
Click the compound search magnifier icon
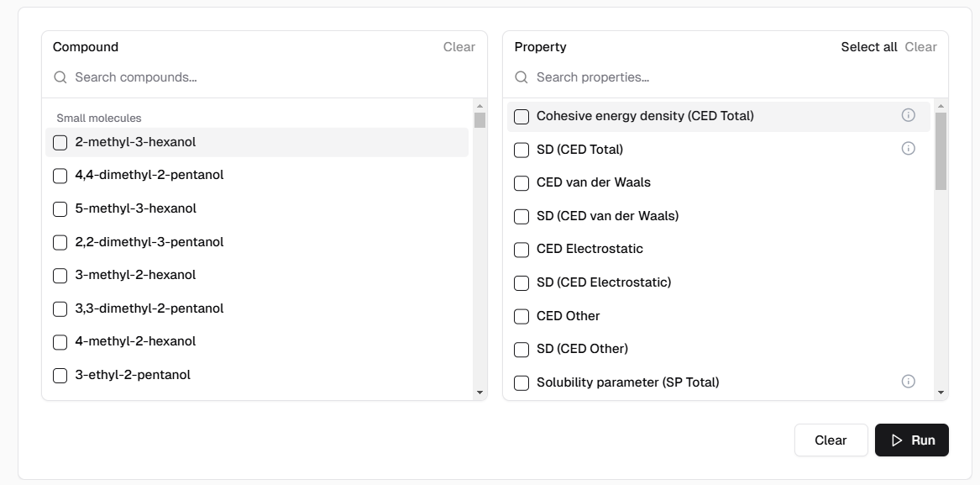pyautogui.click(x=60, y=77)
